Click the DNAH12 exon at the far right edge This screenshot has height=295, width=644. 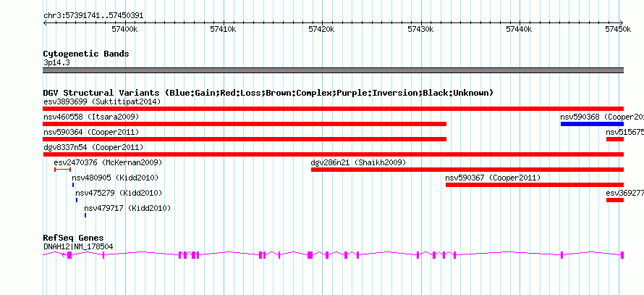tap(622, 255)
